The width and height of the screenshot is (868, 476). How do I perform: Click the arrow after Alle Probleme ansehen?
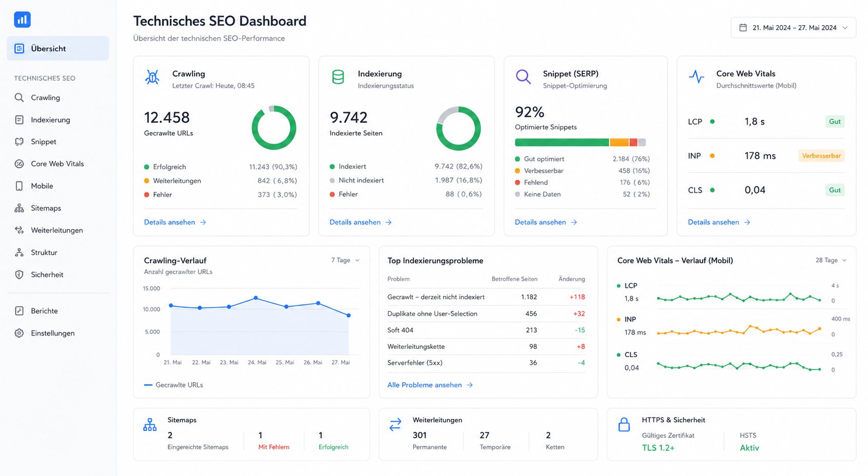(470, 385)
